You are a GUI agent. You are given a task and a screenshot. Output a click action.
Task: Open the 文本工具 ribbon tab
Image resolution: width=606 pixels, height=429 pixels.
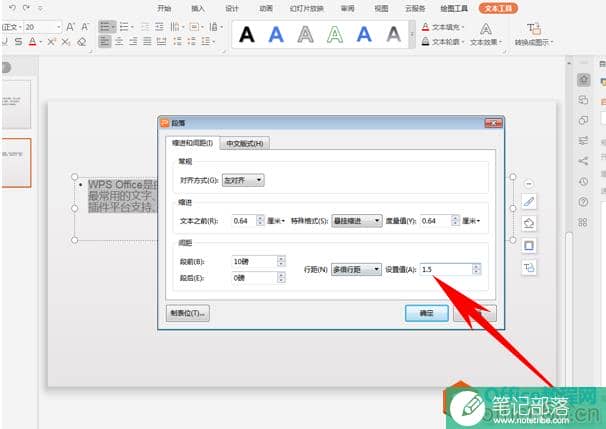click(498, 8)
